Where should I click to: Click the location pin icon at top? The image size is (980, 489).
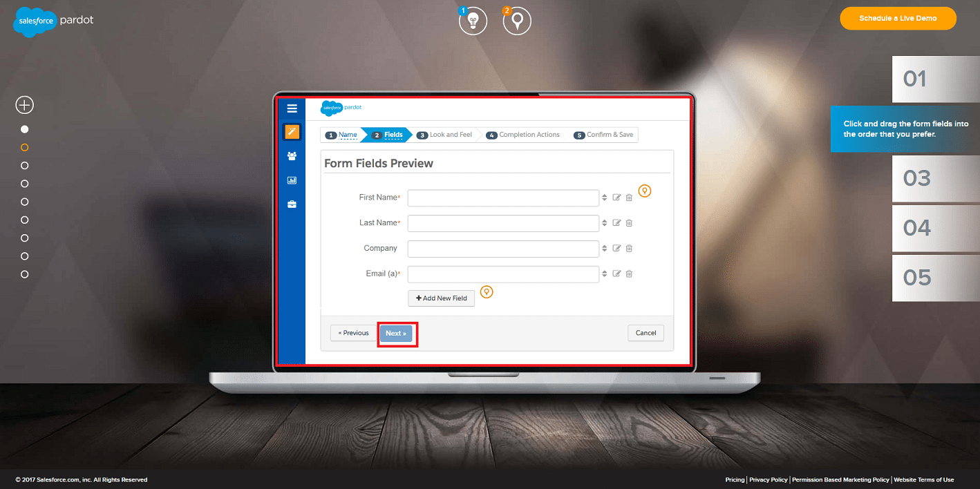point(517,21)
